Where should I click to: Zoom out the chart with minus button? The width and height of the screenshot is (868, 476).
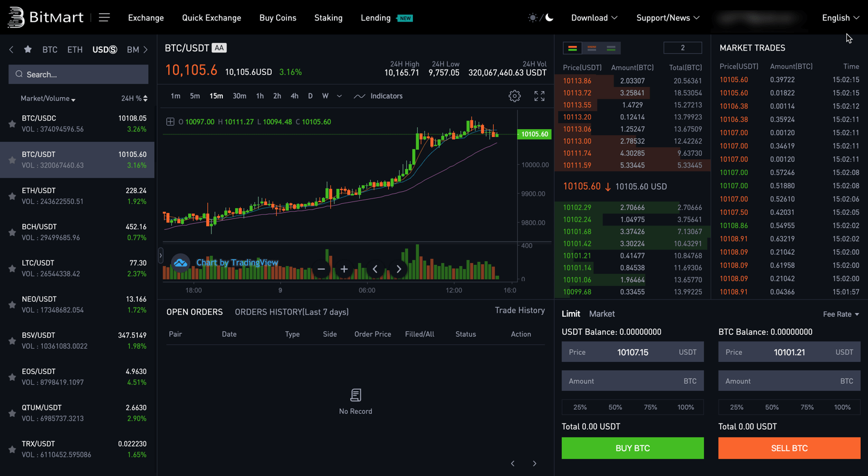321,269
